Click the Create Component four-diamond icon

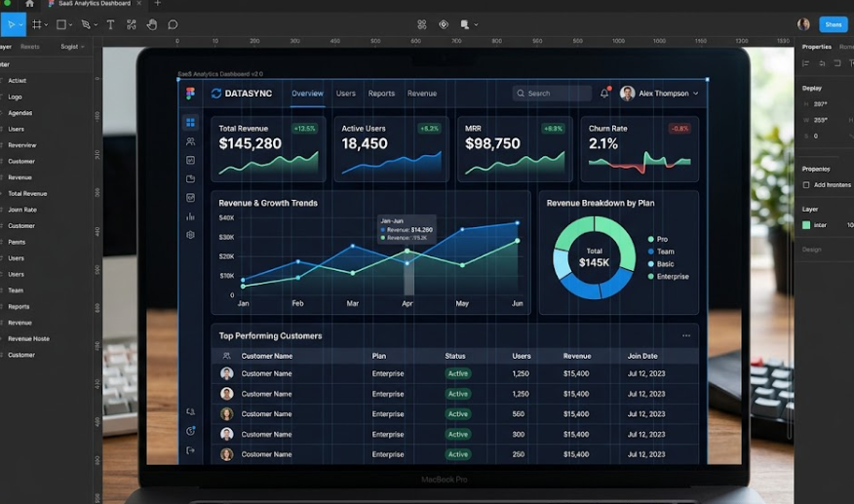pyautogui.click(x=421, y=24)
